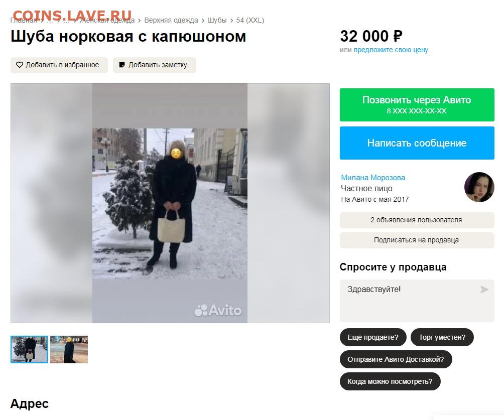Viewport: 504px width, 420px height.
Task: Open Верхняя одежда breadcrumb link
Action: (171, 20)
